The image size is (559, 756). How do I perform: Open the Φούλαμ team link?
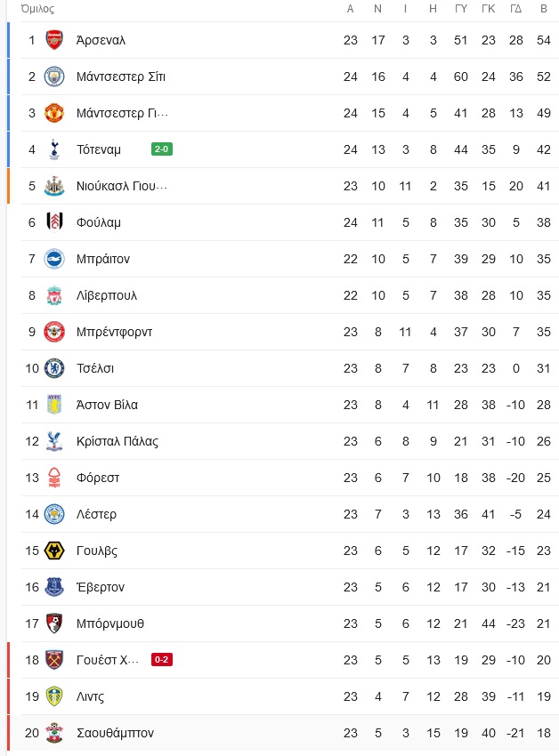99,222
